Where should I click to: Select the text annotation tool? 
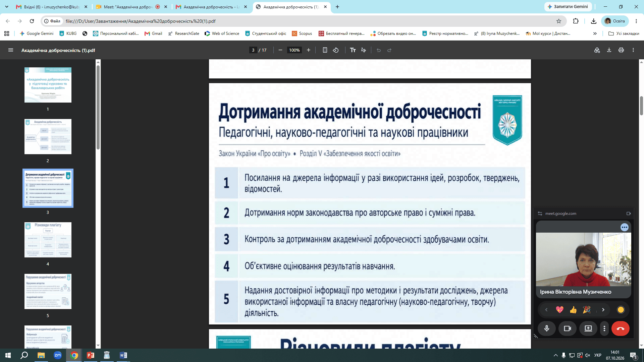click(x=353, y=50)
